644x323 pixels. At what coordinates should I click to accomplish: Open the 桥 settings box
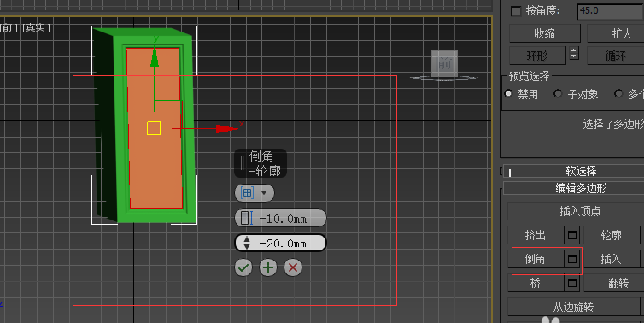coord(571,283)
